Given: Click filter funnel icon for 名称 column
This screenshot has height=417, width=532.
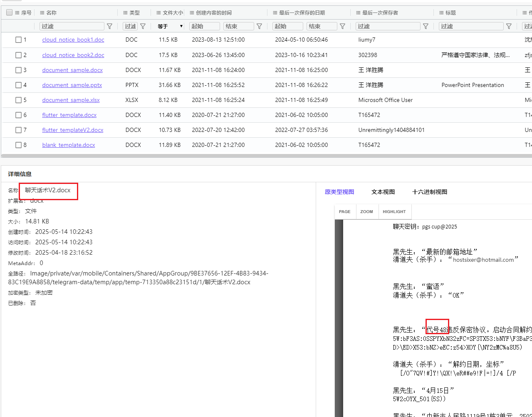Looking at the screenshot, I should tap(109, 26).
